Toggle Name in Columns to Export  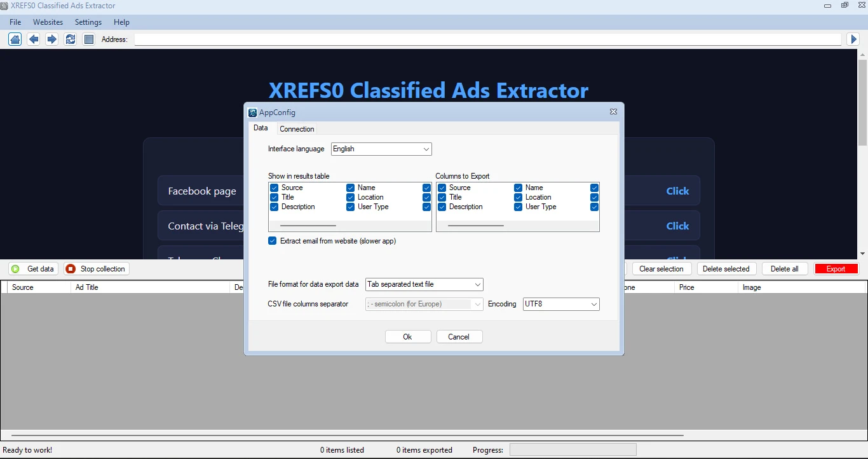519,188
